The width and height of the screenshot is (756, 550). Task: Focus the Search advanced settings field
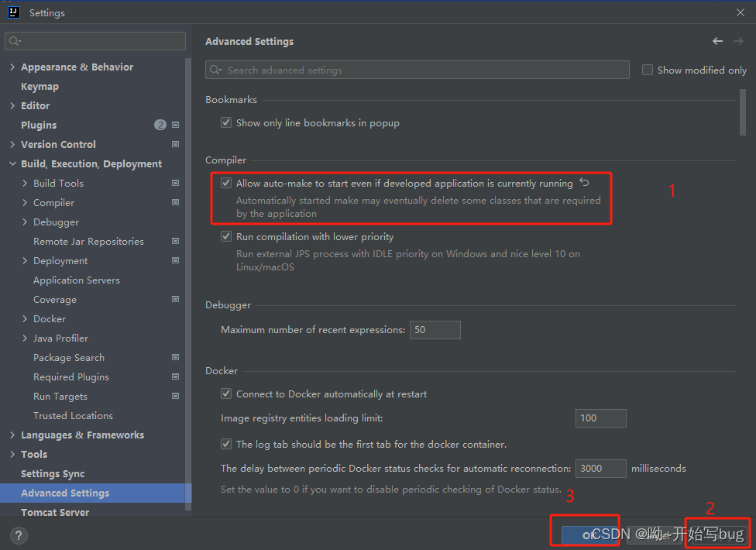pyautogui.click(x=417, y=70)
